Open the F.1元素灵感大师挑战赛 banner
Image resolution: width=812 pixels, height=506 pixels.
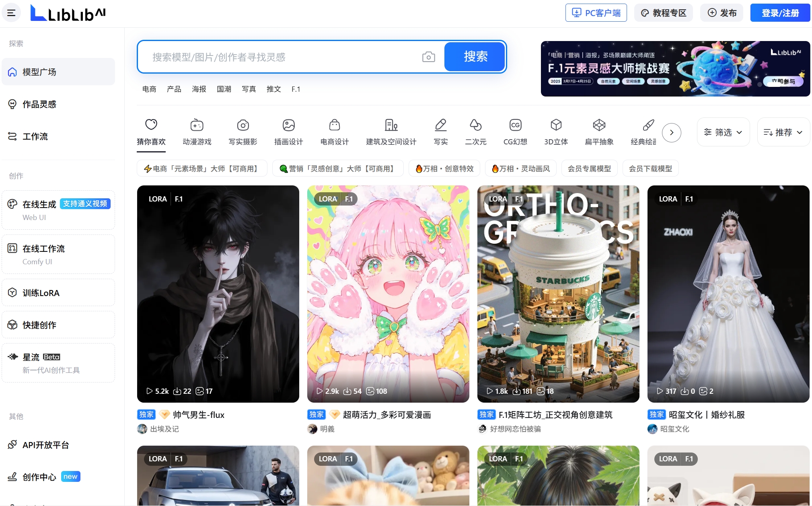coord(675,69)
